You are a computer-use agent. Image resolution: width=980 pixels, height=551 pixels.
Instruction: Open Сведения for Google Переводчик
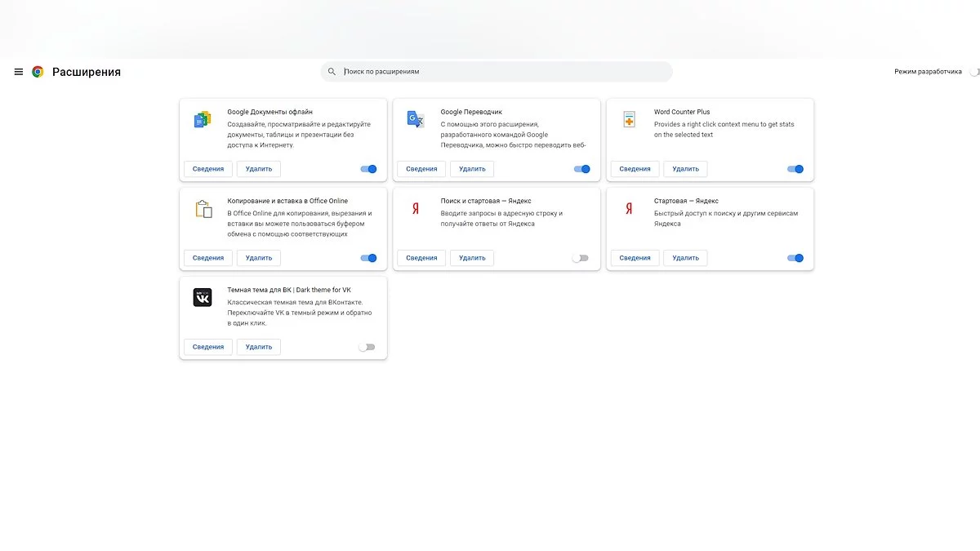click(421, 169)
